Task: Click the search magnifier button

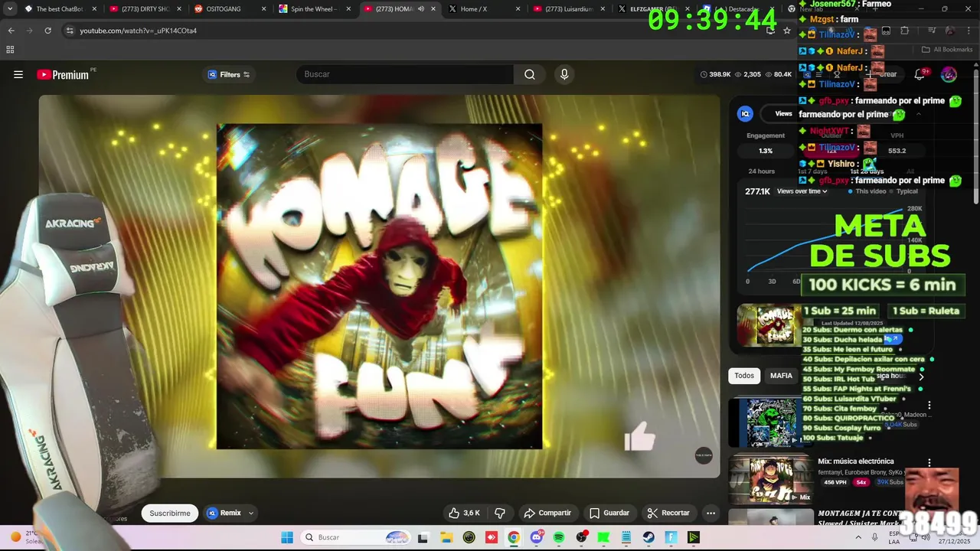Action: tap(530, 74)
